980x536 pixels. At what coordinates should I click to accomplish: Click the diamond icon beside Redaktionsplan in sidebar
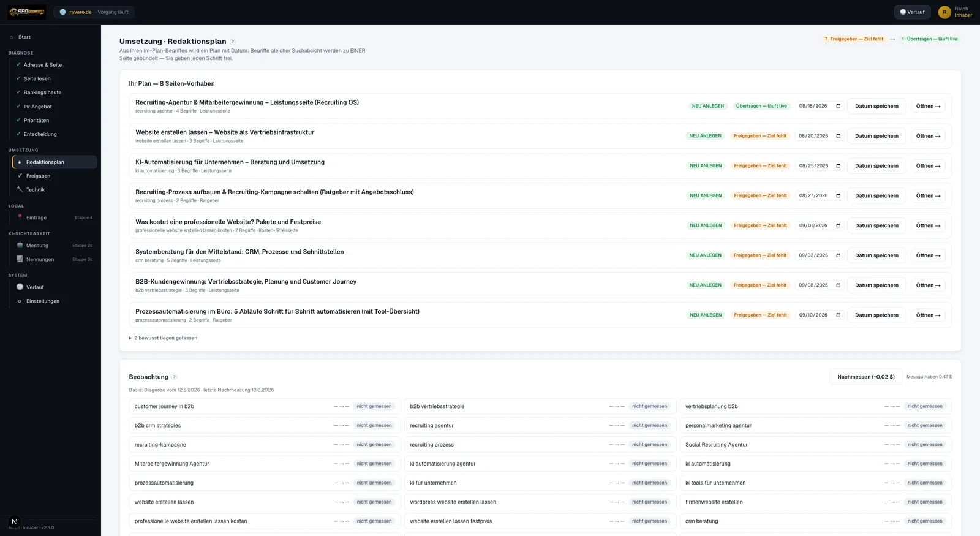tap(20, 162)
